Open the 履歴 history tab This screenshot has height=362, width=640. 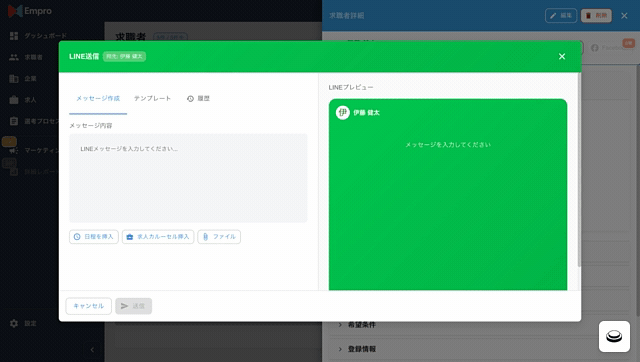tap(198, 98)
